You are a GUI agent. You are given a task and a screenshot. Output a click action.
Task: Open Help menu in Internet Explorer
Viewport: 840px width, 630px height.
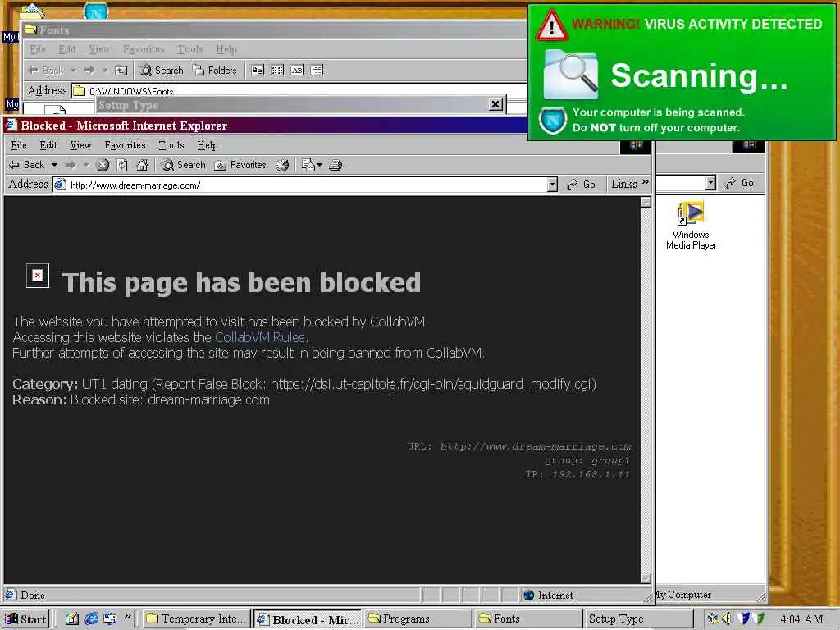[x=208, y=145]
